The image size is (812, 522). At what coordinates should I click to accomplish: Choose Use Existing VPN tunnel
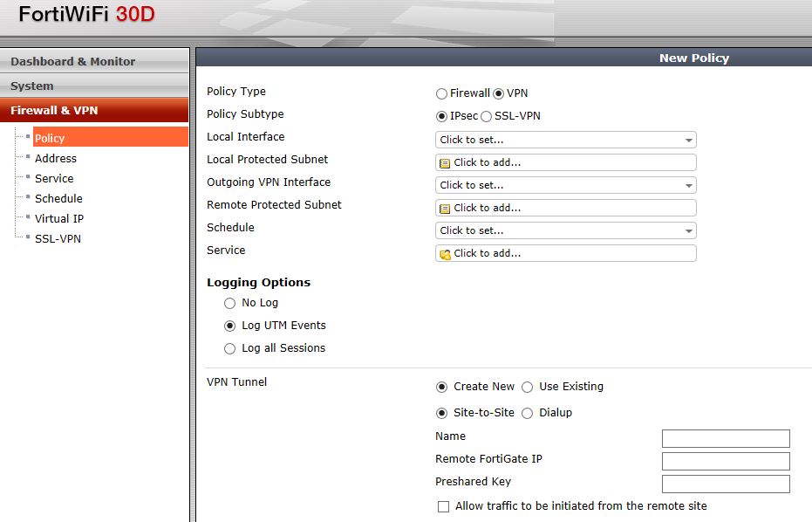527,388
